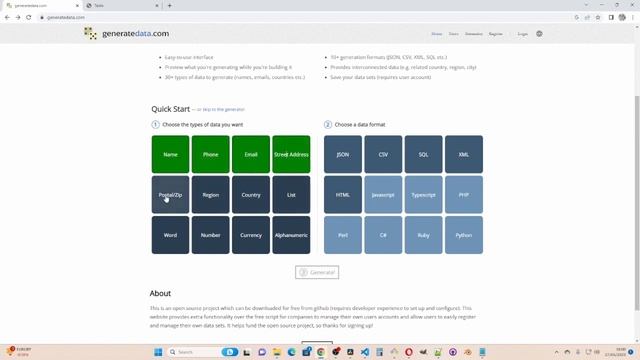Click the page vertical scrollbar
Image resolution: width=640 pixels, height=360 pixels.
(637, 203)
